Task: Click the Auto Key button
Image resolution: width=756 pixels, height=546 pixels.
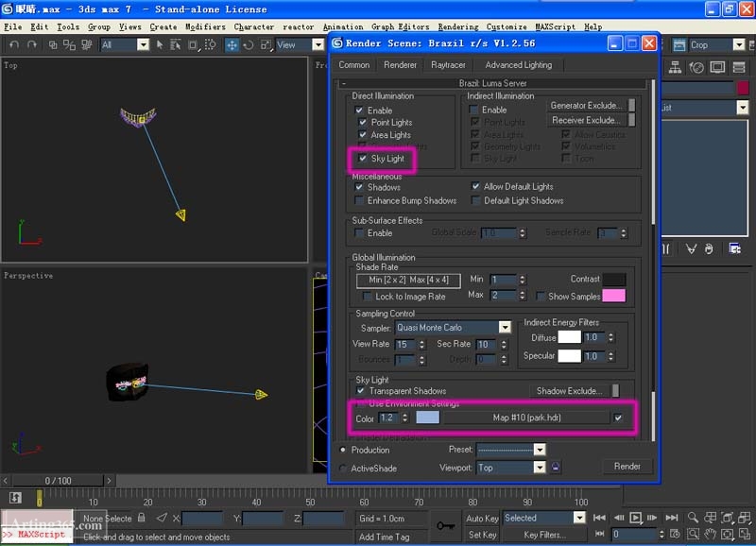Action: point(482,518)
